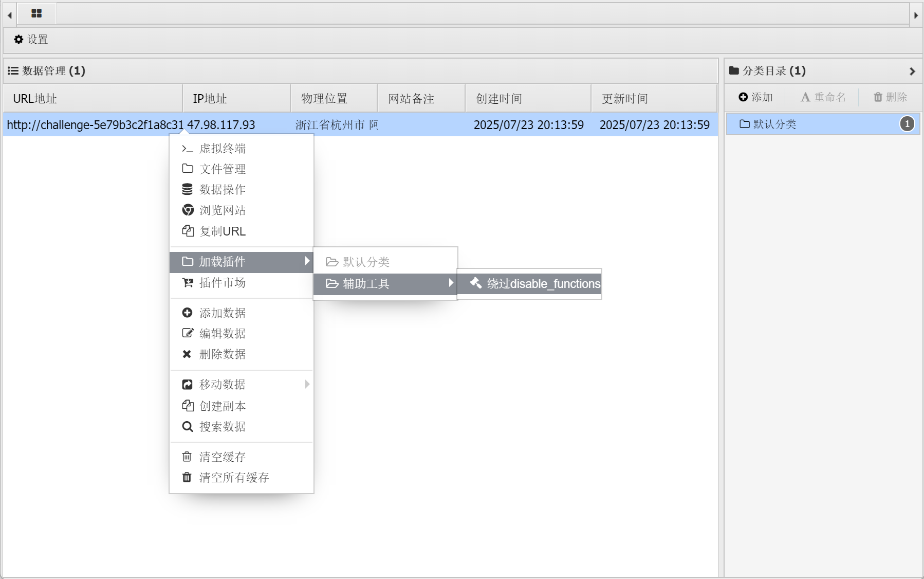Select 默认分类 in category list
Viewport: 924px width, 579px height.
(823, 124)
